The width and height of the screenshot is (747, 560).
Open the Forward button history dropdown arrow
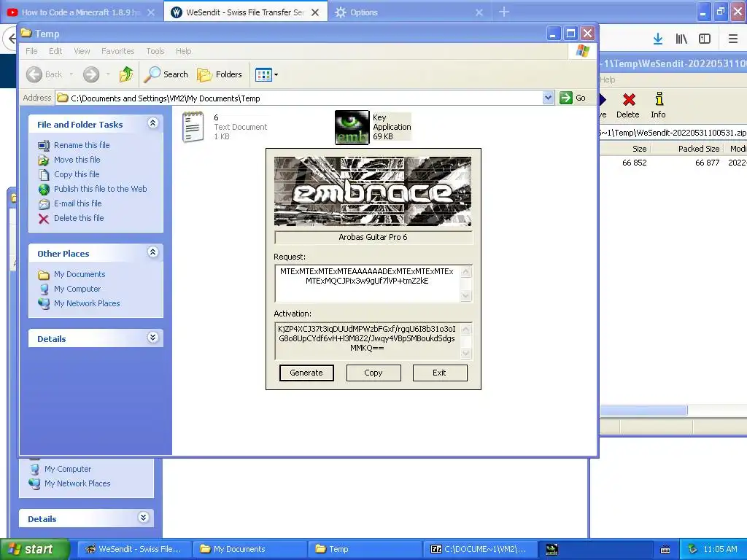click(x=108, y=74)
